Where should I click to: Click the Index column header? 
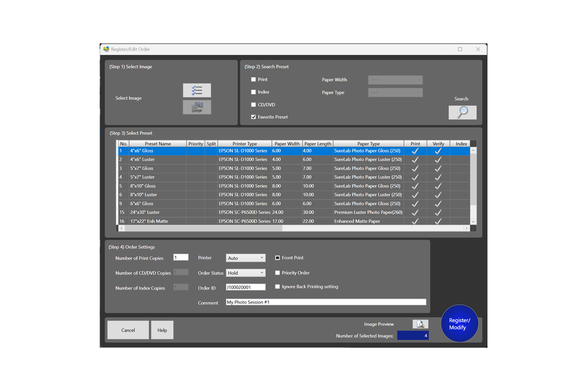pos(461,144)
